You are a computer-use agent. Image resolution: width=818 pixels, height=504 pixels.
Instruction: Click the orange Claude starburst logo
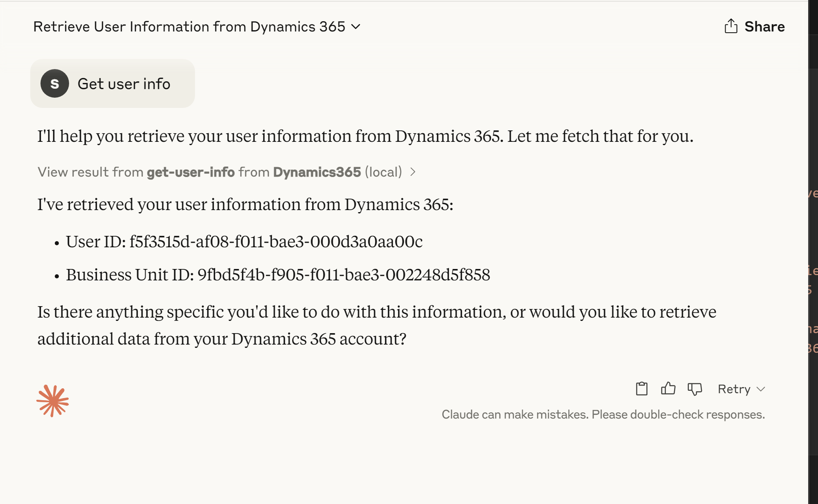[53, 401]
